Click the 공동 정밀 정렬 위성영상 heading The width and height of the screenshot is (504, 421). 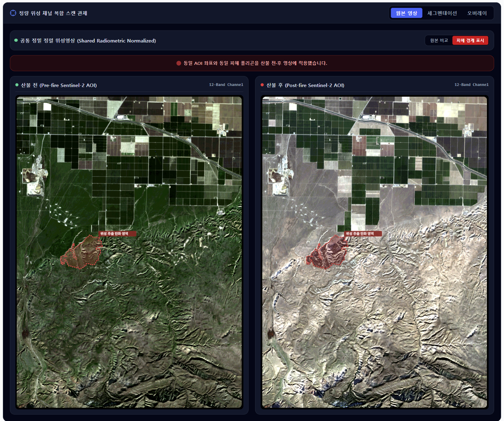[88, 40]
